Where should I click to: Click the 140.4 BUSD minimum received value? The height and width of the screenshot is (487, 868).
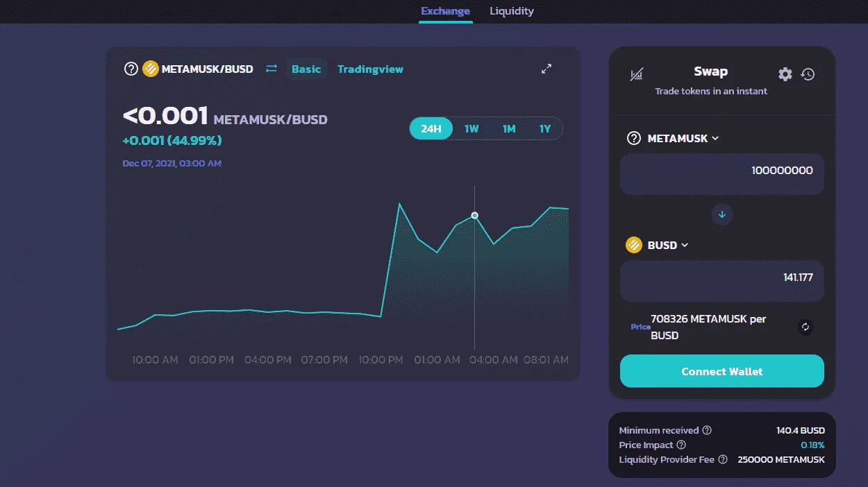pos(801,430)
